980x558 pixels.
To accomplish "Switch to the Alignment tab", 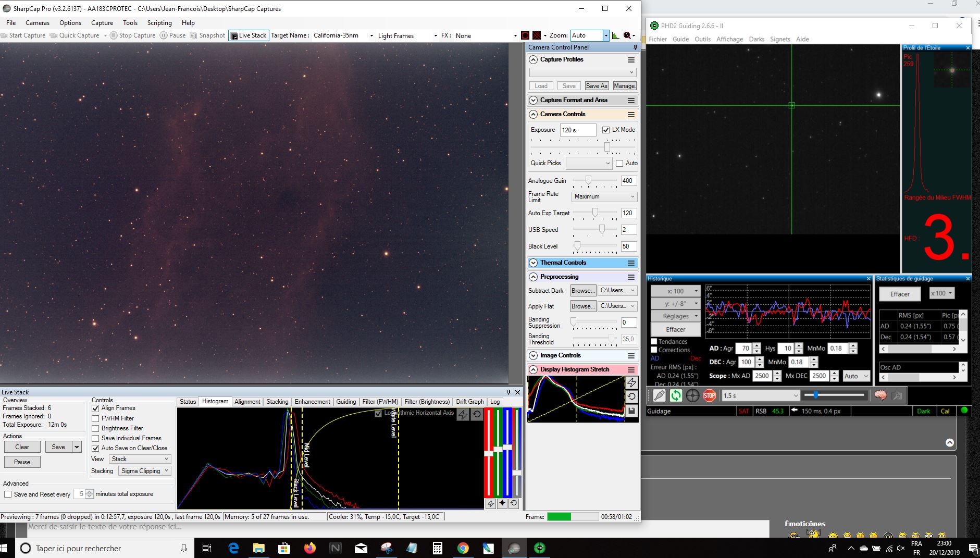I will click(247, 402).
